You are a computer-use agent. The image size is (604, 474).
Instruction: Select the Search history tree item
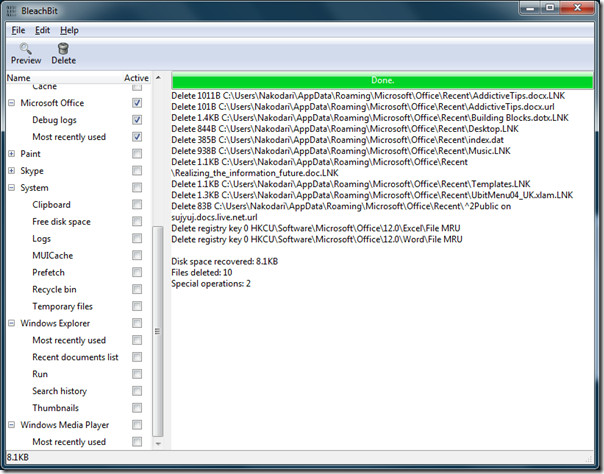[59, 391]
